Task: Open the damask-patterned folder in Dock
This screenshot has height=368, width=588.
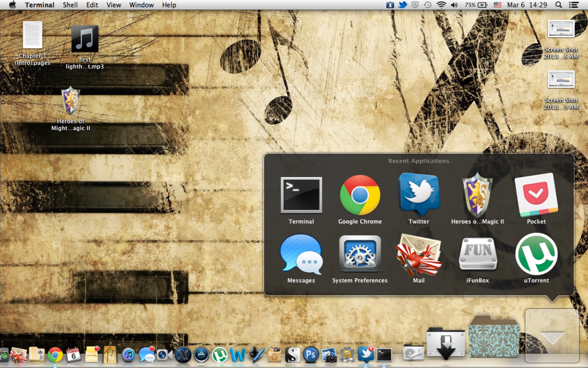Action: (x=494, y=338)
